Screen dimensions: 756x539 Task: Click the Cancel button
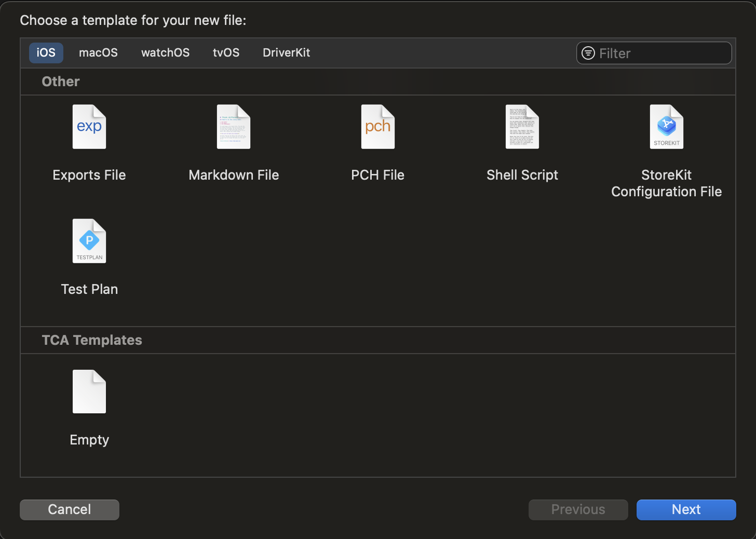[x=70, y=509]
